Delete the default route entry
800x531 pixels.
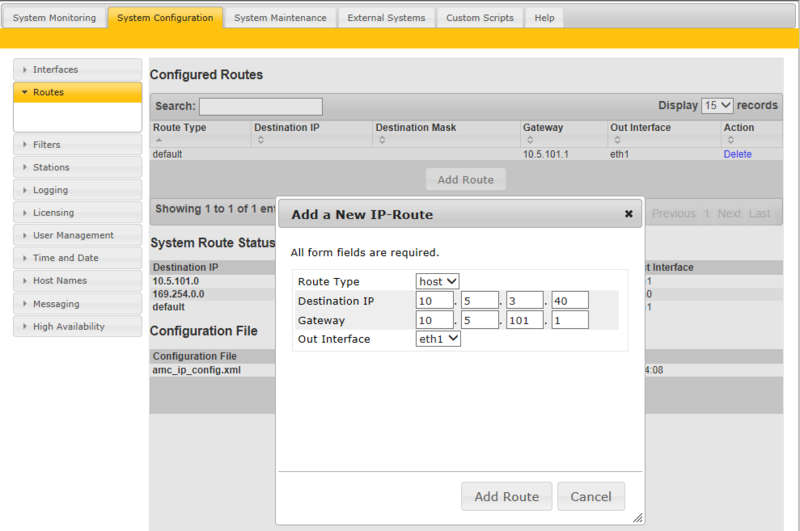coord(737,154)
